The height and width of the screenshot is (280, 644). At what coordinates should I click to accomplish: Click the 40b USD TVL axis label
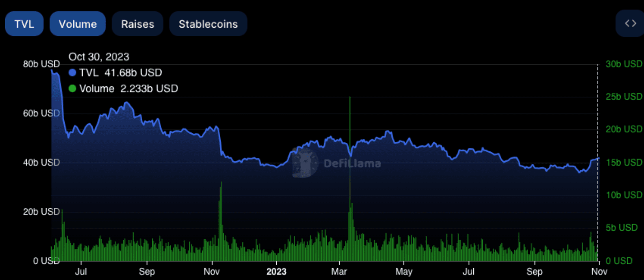coord(41,162)
